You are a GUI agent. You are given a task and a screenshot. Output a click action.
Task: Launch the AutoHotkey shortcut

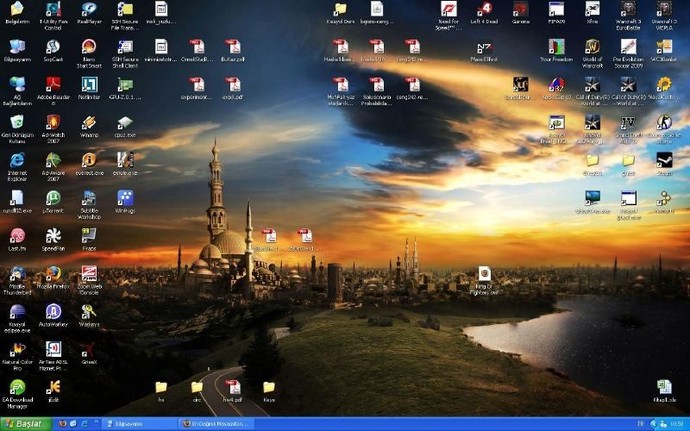click(x=53, y=312)
